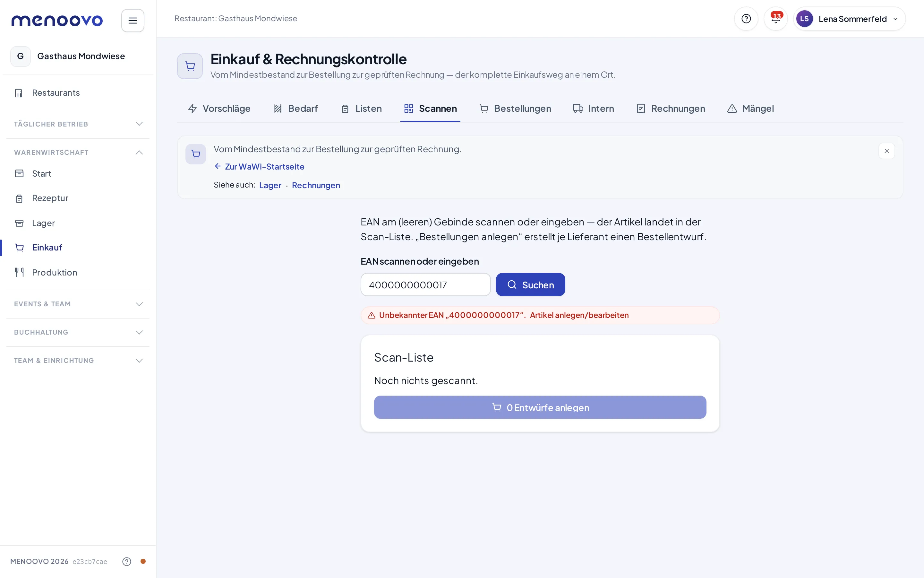Go to Lager in the sidebar
The height and width of the screenshot is (578, 924).
click(x=78, y=223)
